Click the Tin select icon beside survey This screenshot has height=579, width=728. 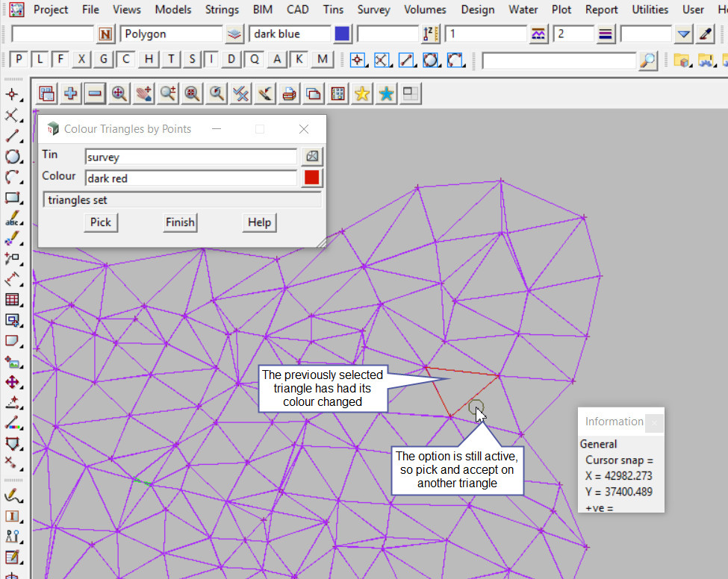click(x=312, y=156)
